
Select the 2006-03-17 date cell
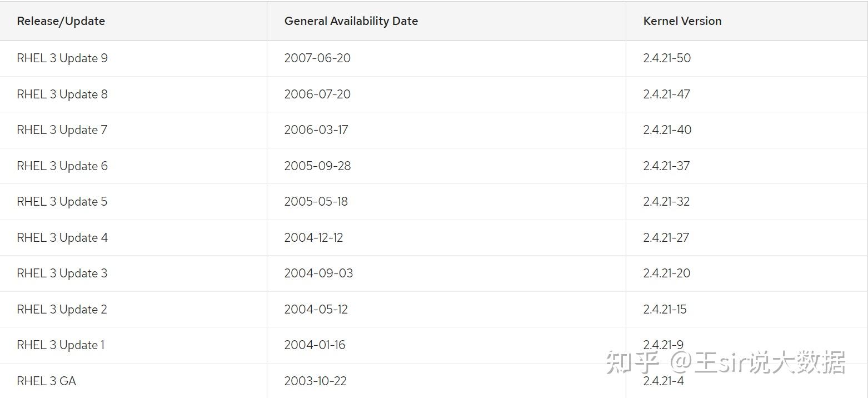pyautogui.click(x=316, y=130)
